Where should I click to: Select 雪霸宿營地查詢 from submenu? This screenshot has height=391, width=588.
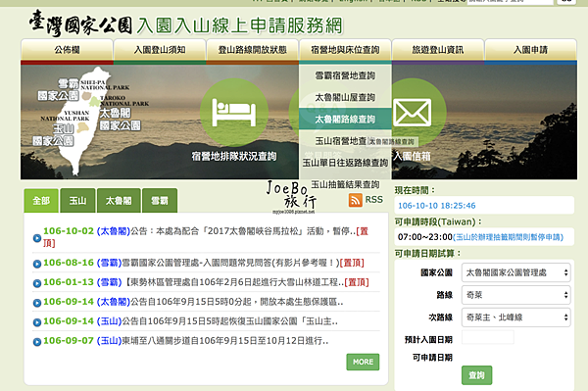(x=345, y=75)
